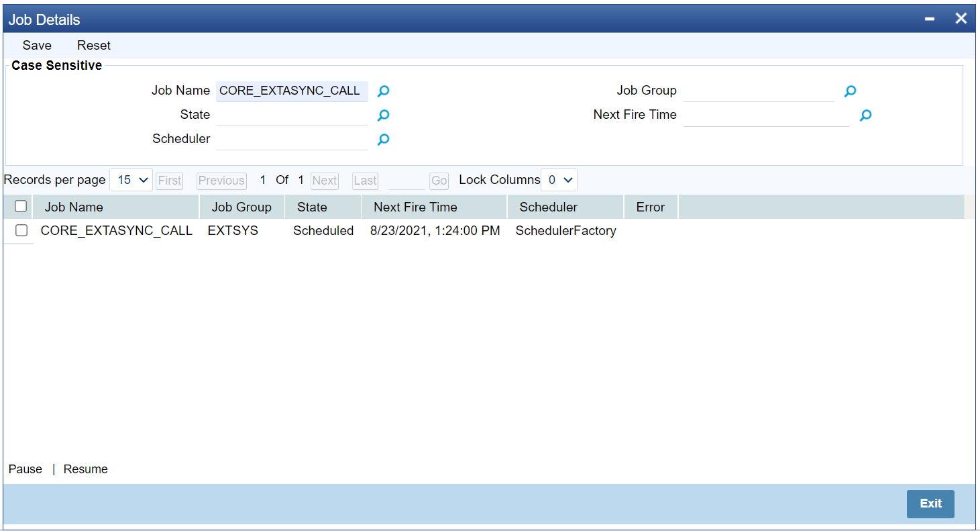
Task: Sort by the Next Fire Time column header
Action: click(415, 206)
